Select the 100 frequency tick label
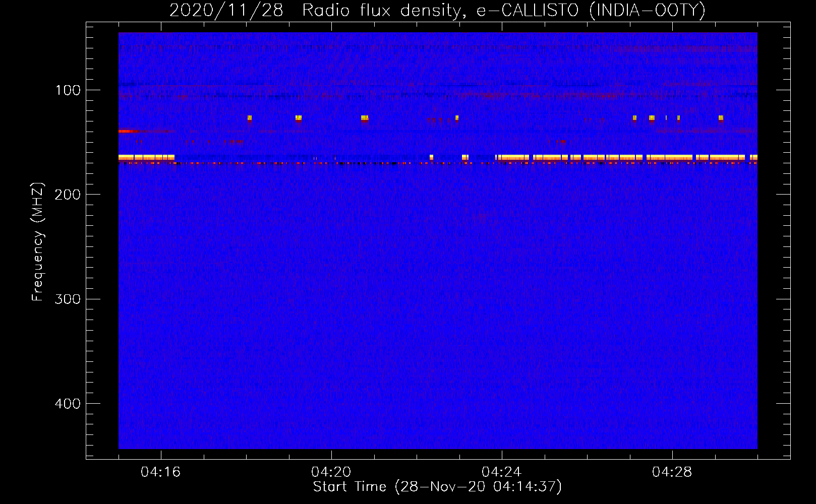 tap(68, 90)
